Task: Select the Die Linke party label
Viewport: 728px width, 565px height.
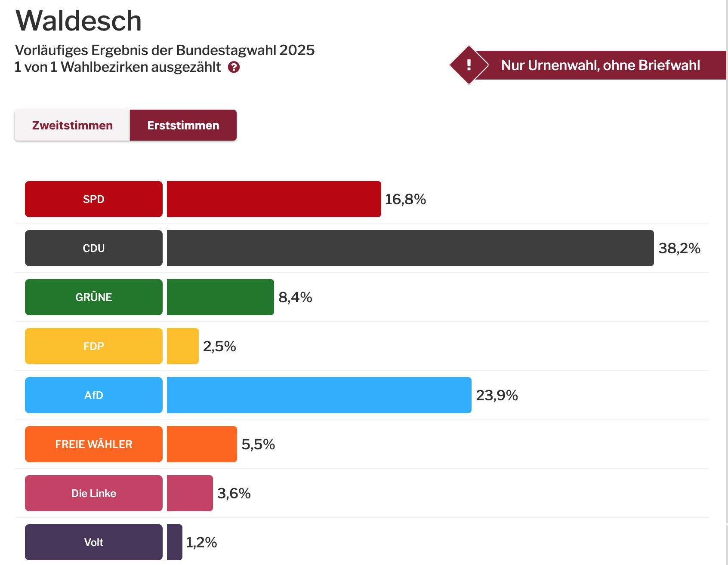Action: 93,493
